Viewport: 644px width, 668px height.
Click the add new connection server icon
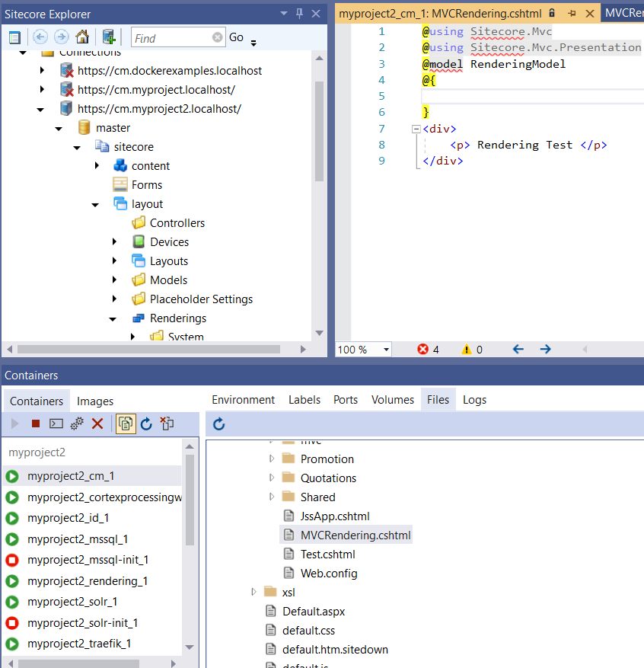(x=109, y=37)
